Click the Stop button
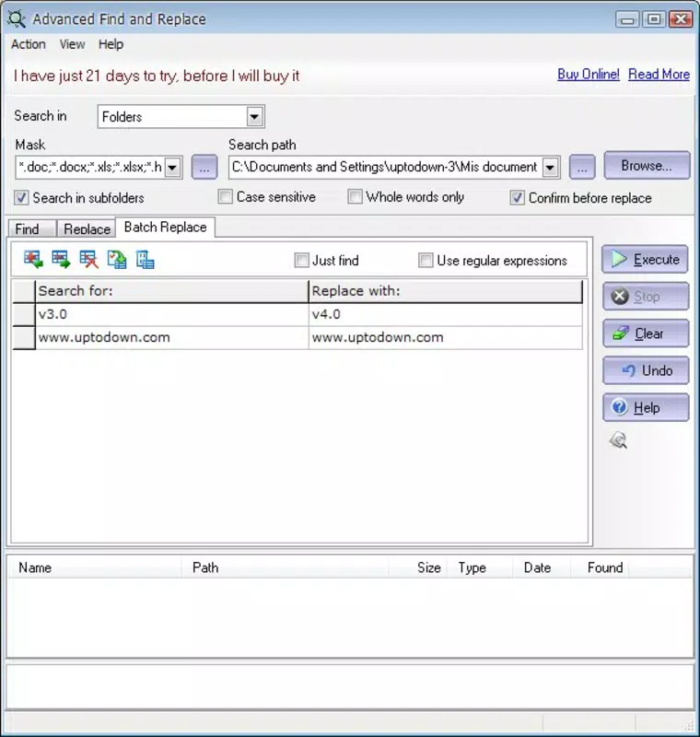The height and width of the screenshot is (737, 700). tap(646, 297)
